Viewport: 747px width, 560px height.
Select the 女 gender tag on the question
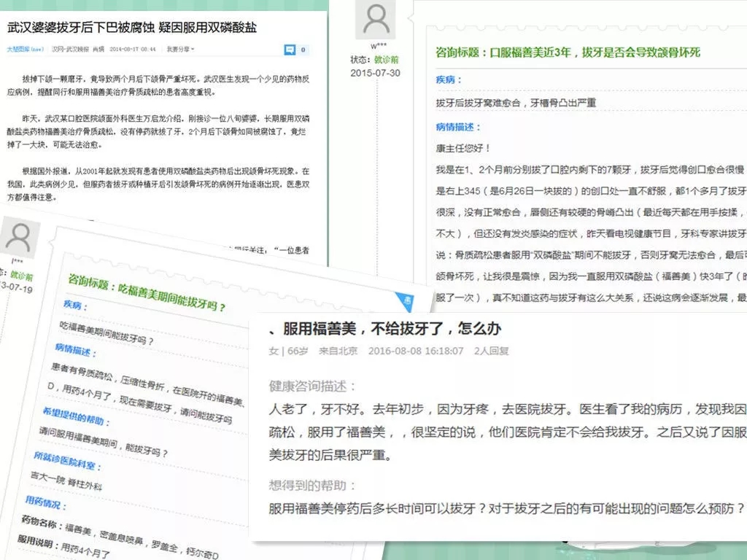tap(274, 351)
